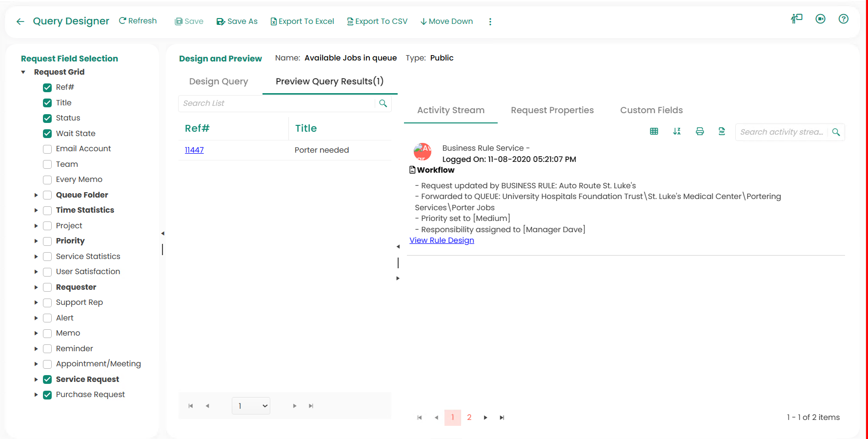Expand the Queue Folder tree node
This screenshot has width=868, height=439.
coord(36,195)
